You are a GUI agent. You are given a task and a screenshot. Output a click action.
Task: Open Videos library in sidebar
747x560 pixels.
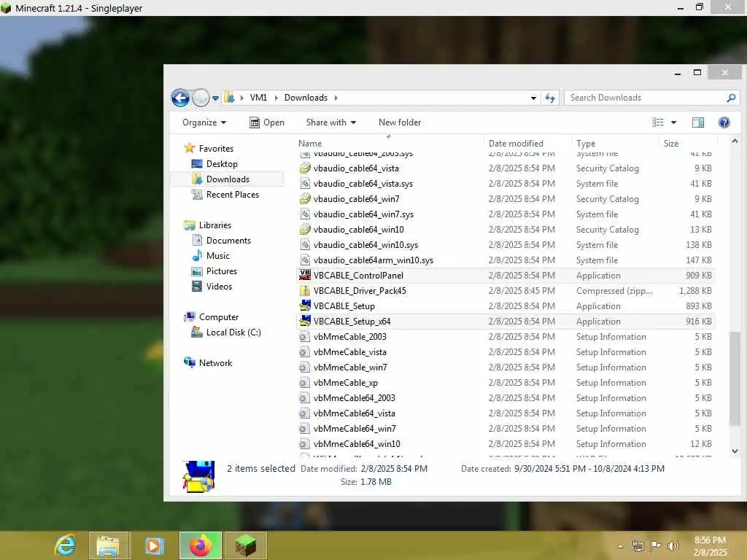(x=219, y=286)
